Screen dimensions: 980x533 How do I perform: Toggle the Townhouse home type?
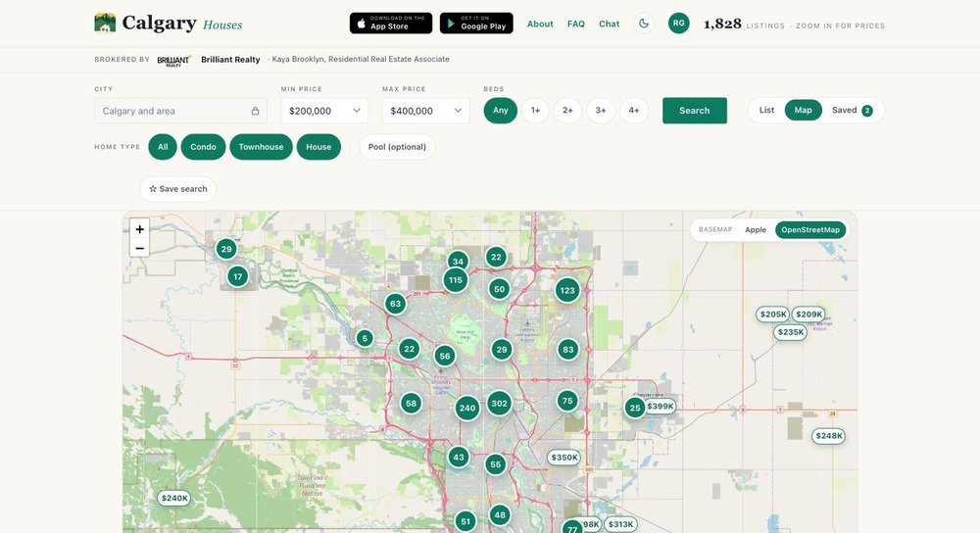tap(262, 148)
